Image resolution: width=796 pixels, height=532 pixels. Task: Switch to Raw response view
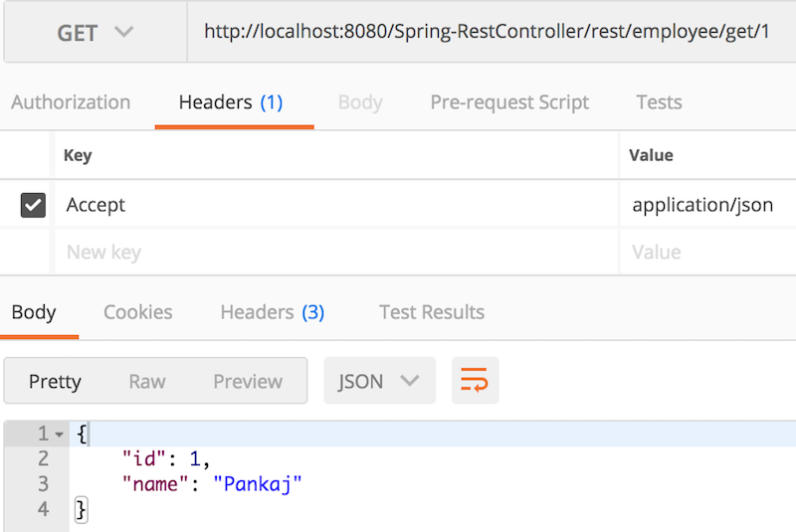click(146, 382)
